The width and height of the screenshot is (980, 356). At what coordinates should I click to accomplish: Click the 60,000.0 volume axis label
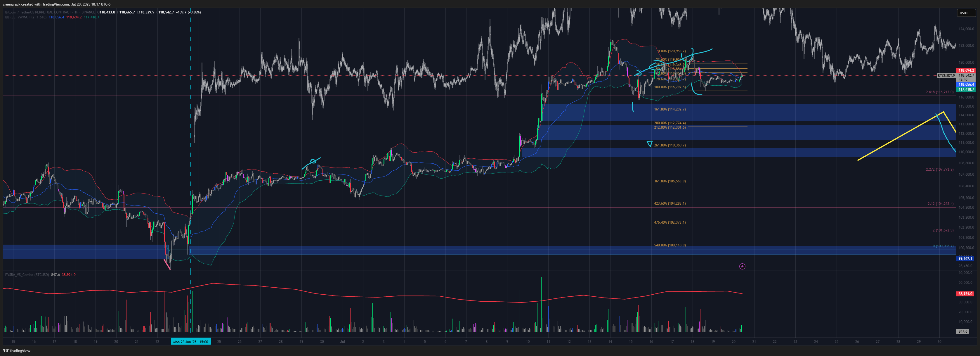[966, 273]
